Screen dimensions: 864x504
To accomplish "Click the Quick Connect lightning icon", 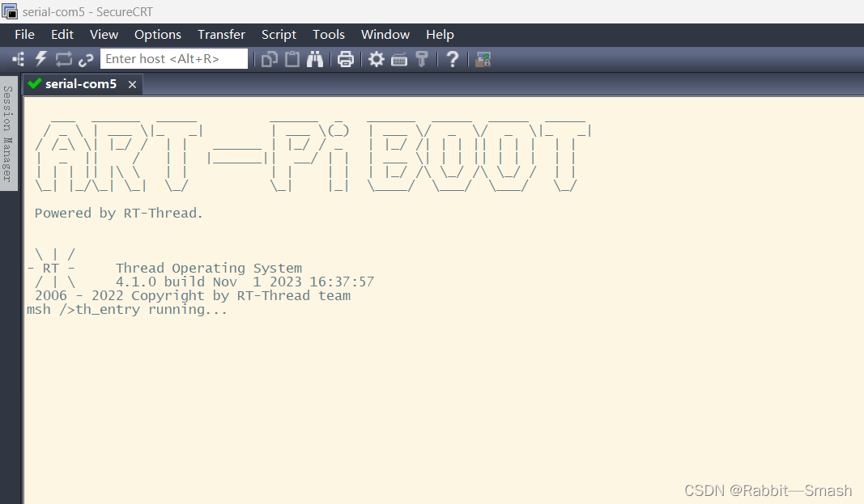I will pos(40,59).
